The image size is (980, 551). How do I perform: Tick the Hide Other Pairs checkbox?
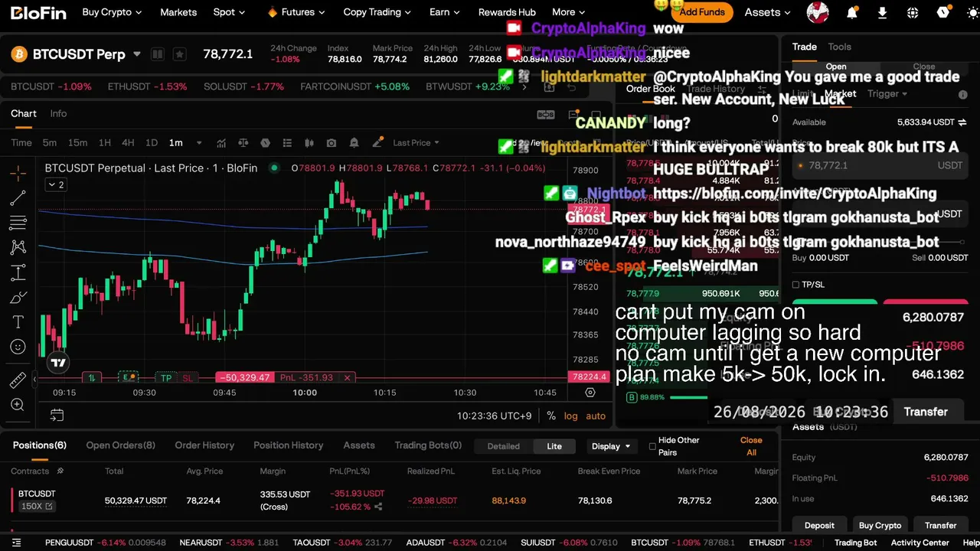coord(652,446)
